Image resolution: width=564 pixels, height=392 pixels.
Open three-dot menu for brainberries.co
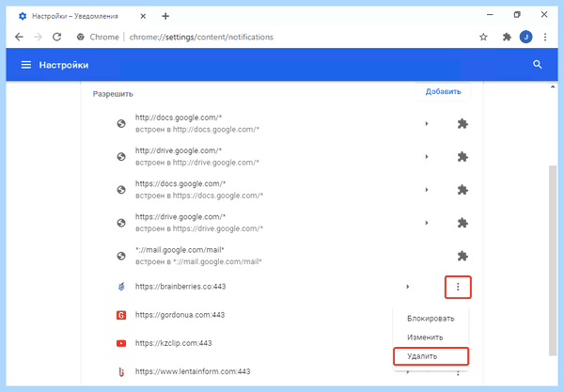tap(458, 287)
